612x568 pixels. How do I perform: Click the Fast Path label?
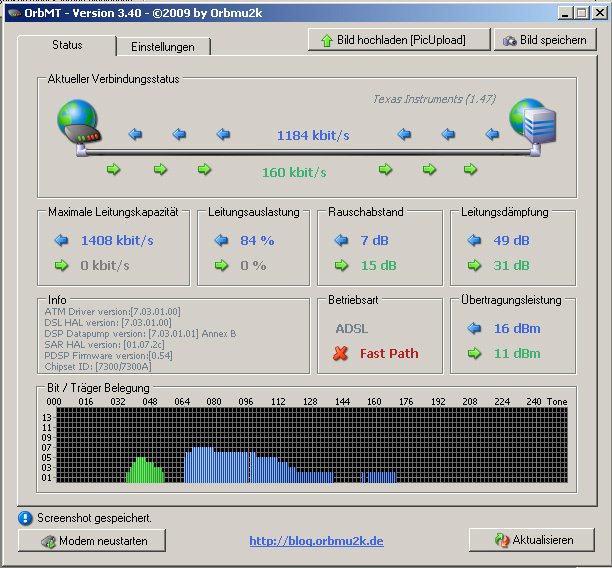389,353
